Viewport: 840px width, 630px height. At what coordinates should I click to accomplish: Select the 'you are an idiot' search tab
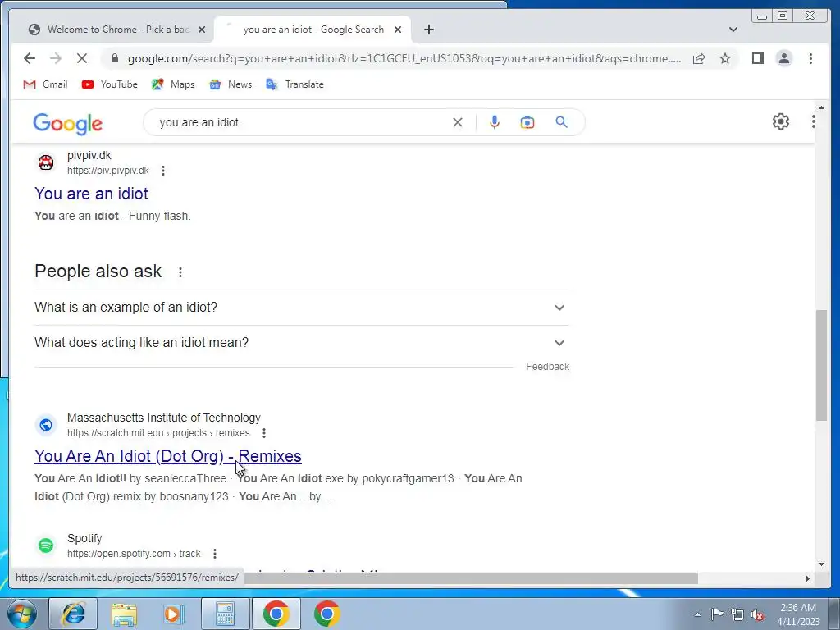coord(313,30)
